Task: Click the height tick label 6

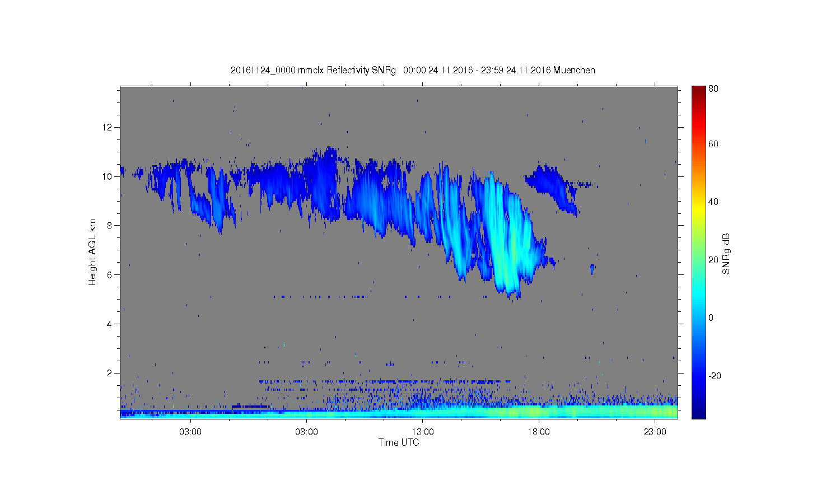Action: [109, 275]
